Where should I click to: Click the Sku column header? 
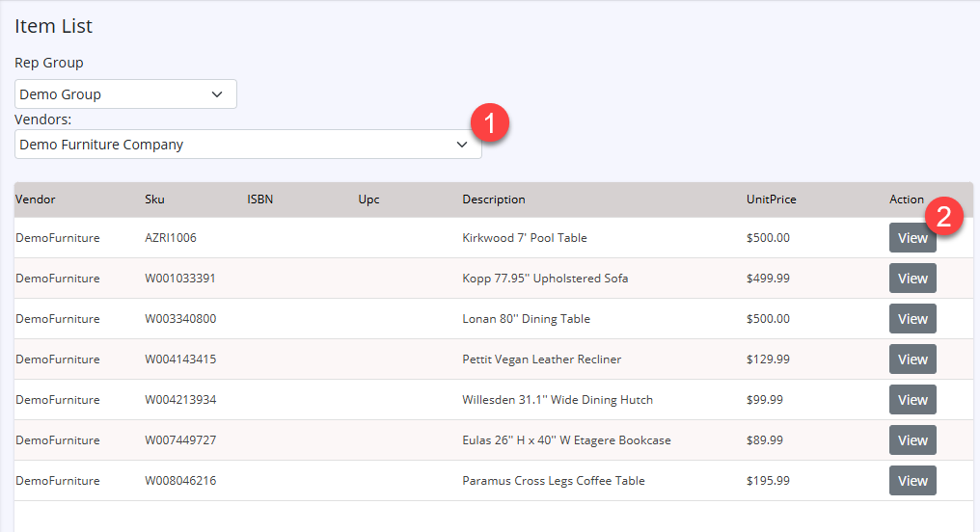point(154,199)
